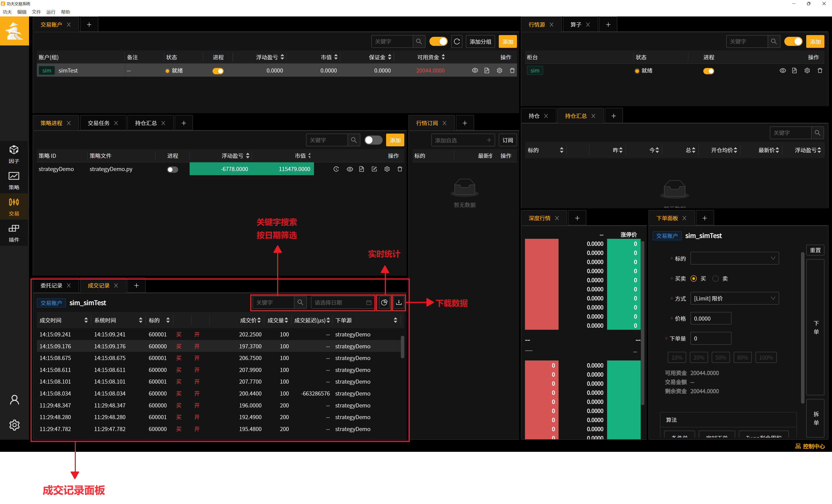Select the 卖 radio button
This screenshot has height=504, width=832.
pyautogui.click(x=715, y=279)
